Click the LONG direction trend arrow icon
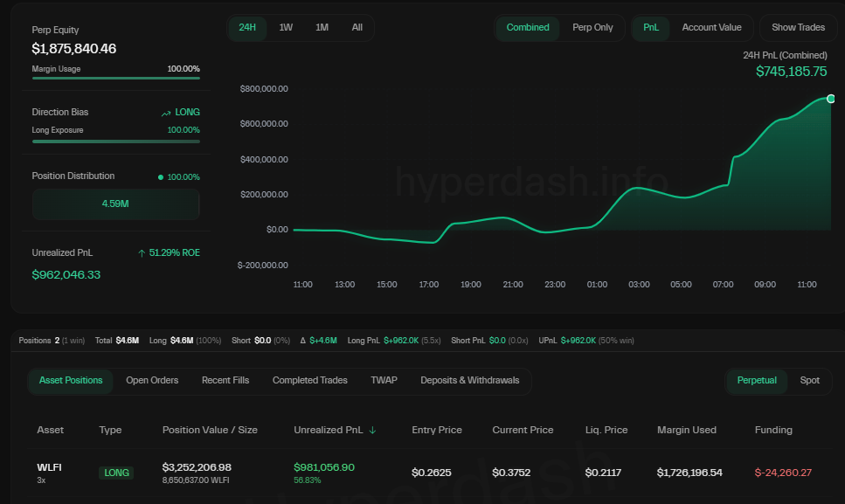The width and height of the screenshot is (845, 504). (166, 113)
